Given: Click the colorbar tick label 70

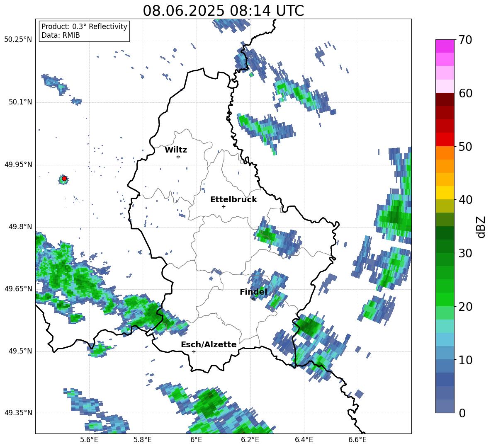Looking at the screenshot, I should 465,40.
